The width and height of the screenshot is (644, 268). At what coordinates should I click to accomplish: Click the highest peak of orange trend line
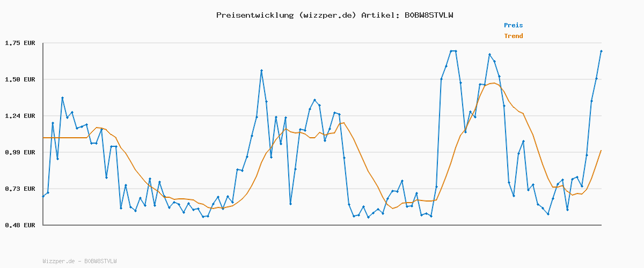click(493, 83)
